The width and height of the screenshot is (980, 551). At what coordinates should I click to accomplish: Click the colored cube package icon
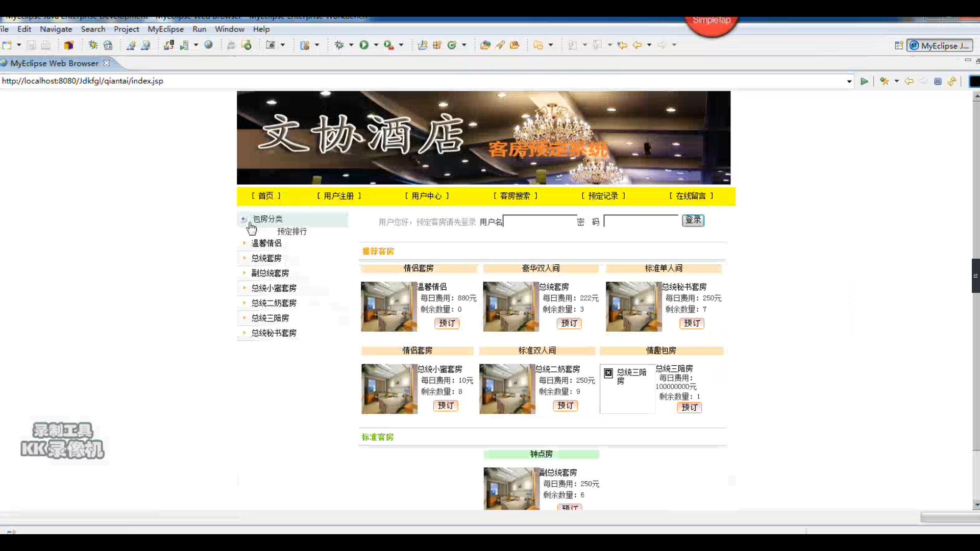point(69,45)
